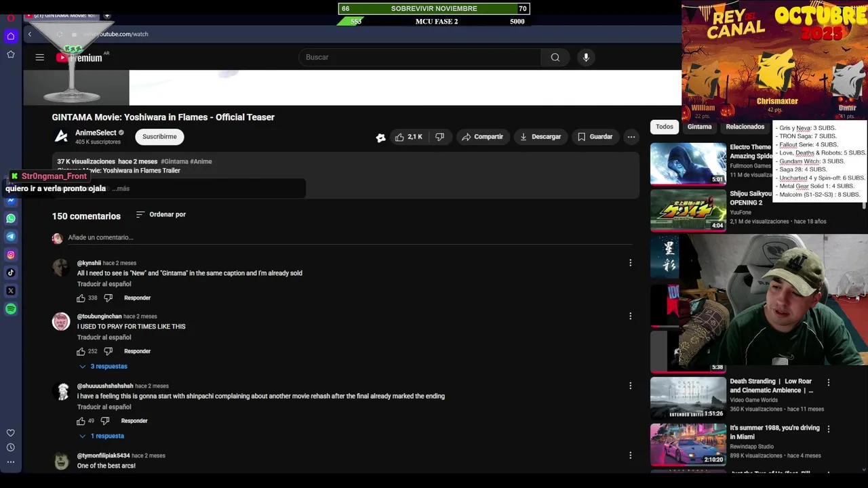The image size is (868, 488).
Task: Open new browser tab plus button
Action: click(x=107, y=15)
